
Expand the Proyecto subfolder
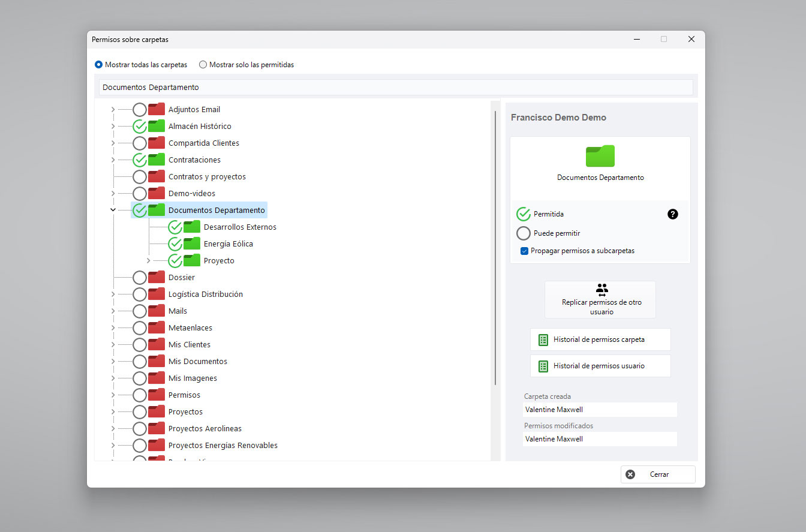point(148,260)
